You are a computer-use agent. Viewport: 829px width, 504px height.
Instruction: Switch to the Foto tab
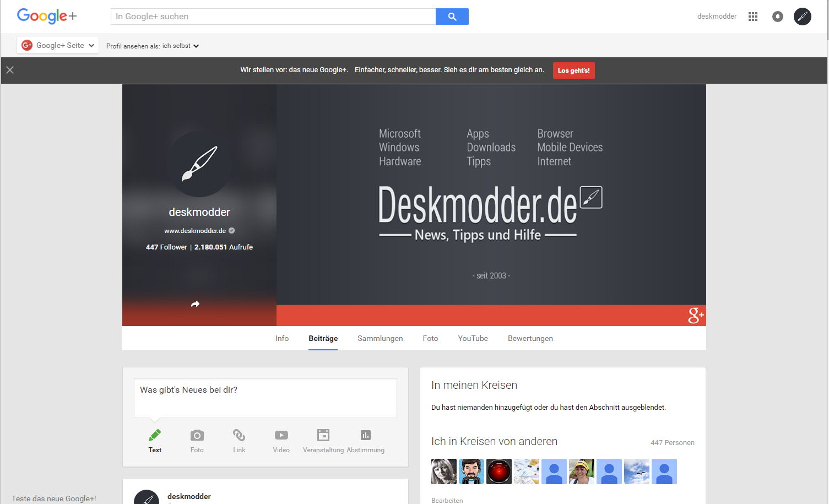pos(431,338)
